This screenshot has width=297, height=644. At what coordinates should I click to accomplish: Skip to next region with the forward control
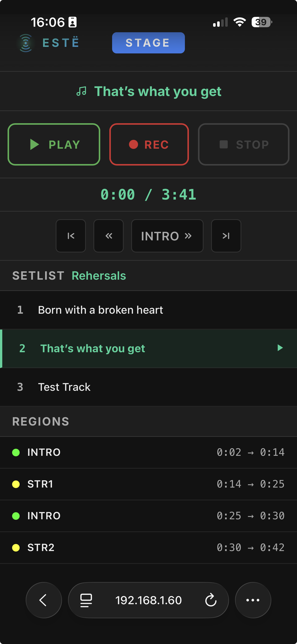tap(226, 236)
